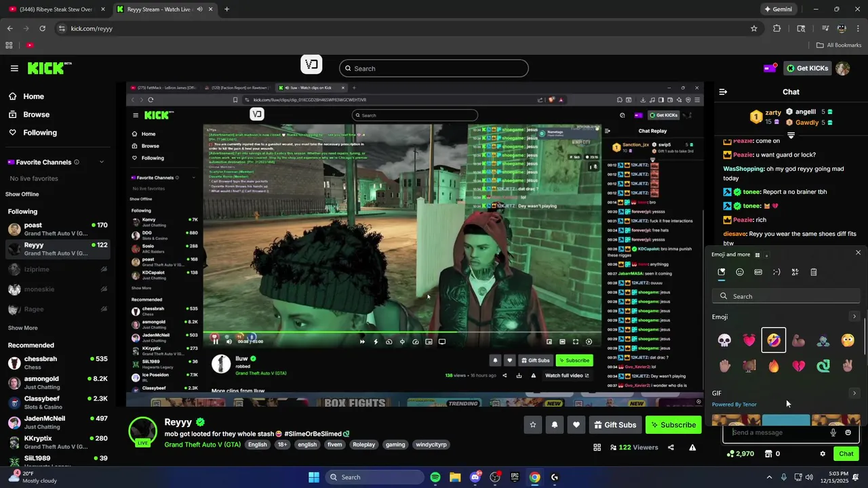The width and height of the screenshot is (868, 488).
Task: Click the Roleplay stream tag
Action: [x=363, y=445]
